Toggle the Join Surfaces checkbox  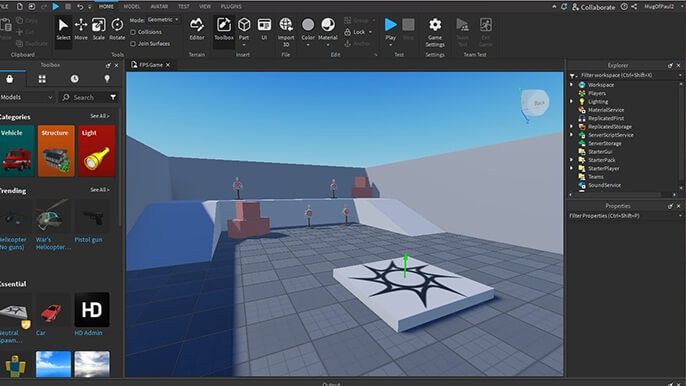[x=133, y=44]
